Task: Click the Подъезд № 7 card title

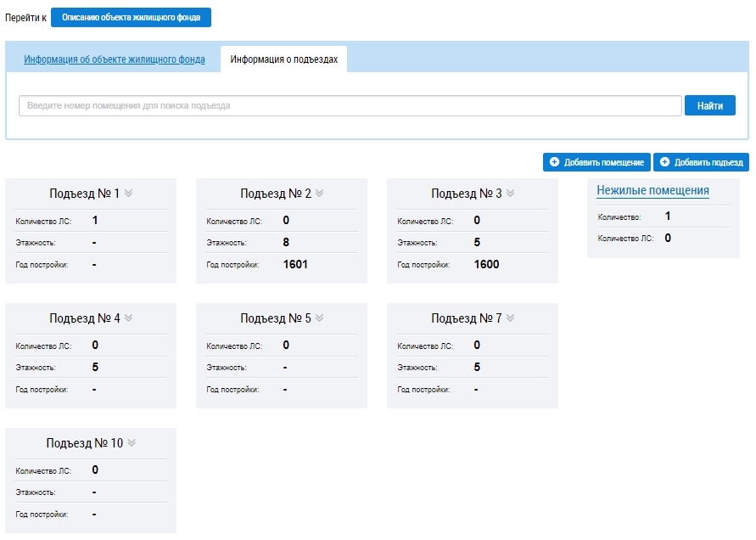Action: (466, 318)
